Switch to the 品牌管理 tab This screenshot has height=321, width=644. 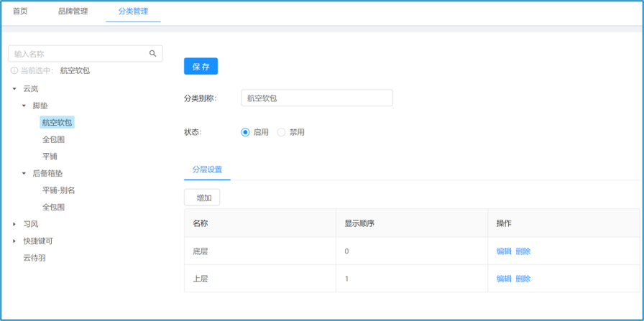click(x=73, y=11)
